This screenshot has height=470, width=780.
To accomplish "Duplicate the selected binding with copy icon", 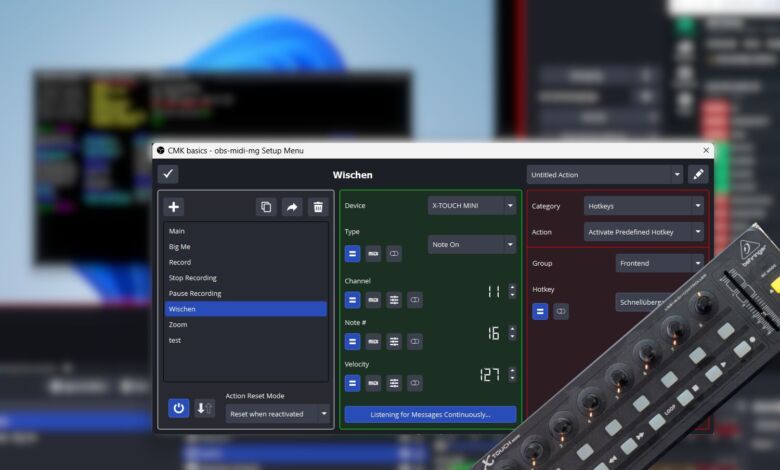I will [266, 207].
